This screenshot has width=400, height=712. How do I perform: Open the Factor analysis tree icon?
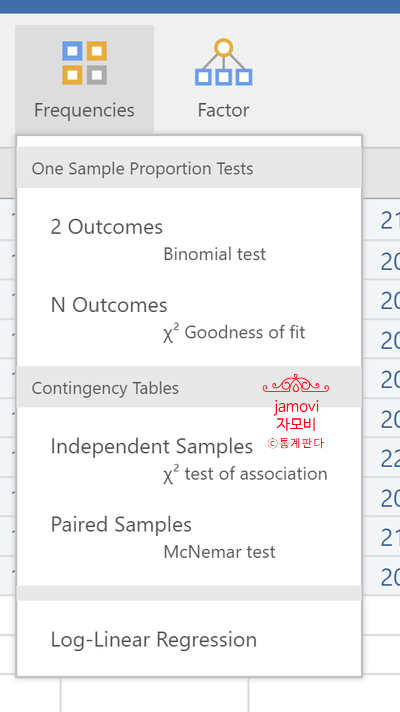223,62
